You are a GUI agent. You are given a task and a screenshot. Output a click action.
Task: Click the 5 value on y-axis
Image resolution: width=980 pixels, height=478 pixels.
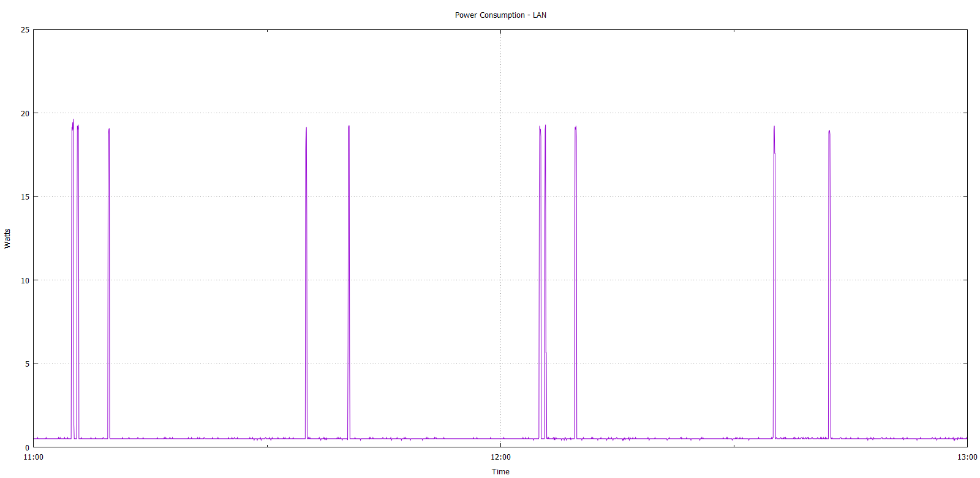(27, 364)
